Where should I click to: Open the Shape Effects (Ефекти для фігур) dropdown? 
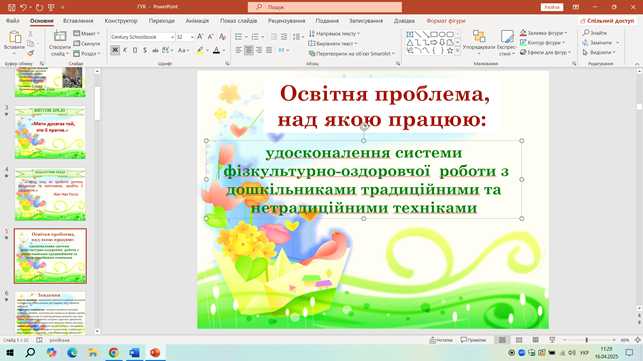point(545,53)
